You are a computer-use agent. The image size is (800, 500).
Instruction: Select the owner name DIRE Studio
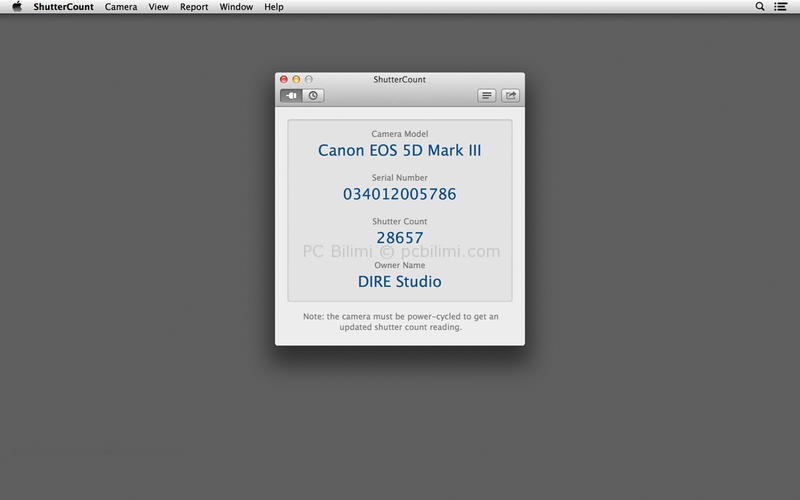(x=399, y=282)
